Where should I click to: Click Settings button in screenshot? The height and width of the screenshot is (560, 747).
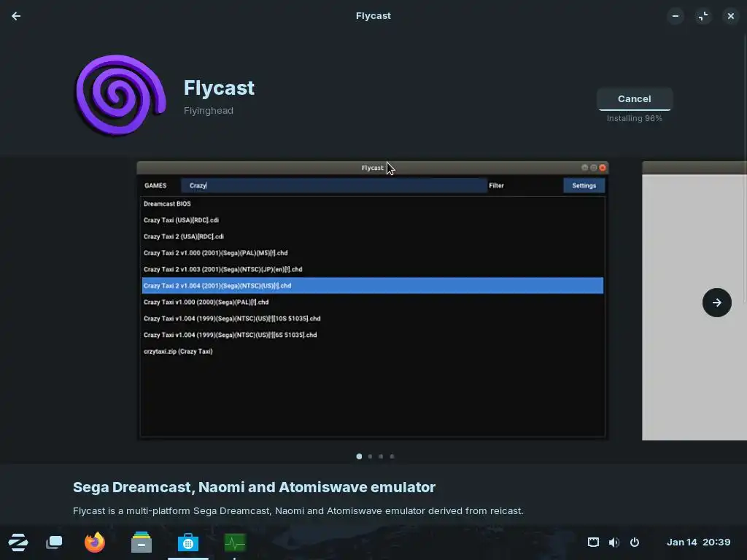click(584, 186)
